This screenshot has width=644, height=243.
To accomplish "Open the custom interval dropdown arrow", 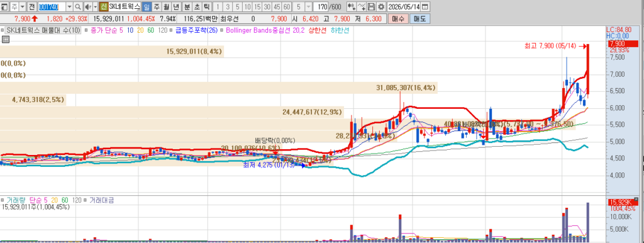I will [x=308, y=7].
